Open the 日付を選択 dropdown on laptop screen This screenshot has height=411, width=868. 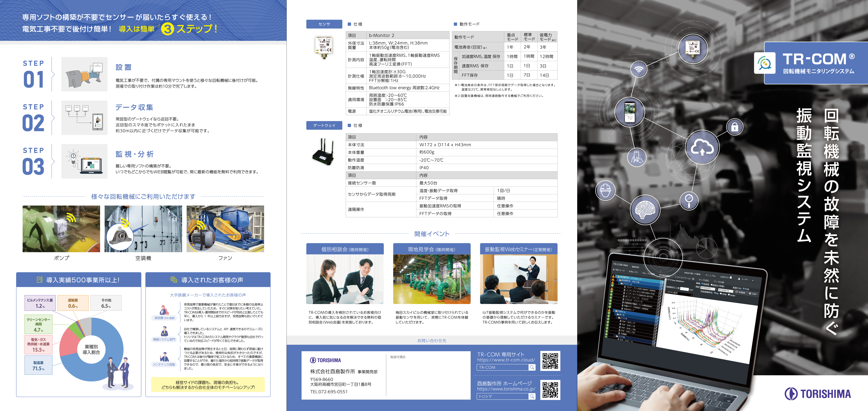[x=679, y=293]
